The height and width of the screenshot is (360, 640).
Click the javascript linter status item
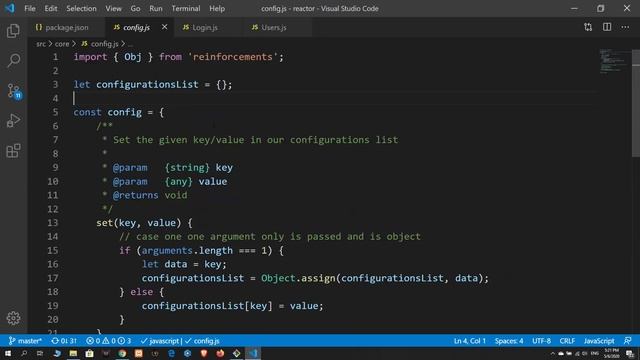pos(160,341)
